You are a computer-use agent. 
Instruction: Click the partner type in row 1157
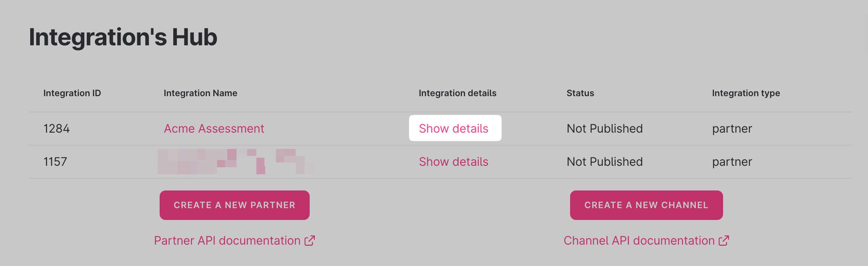732,162
